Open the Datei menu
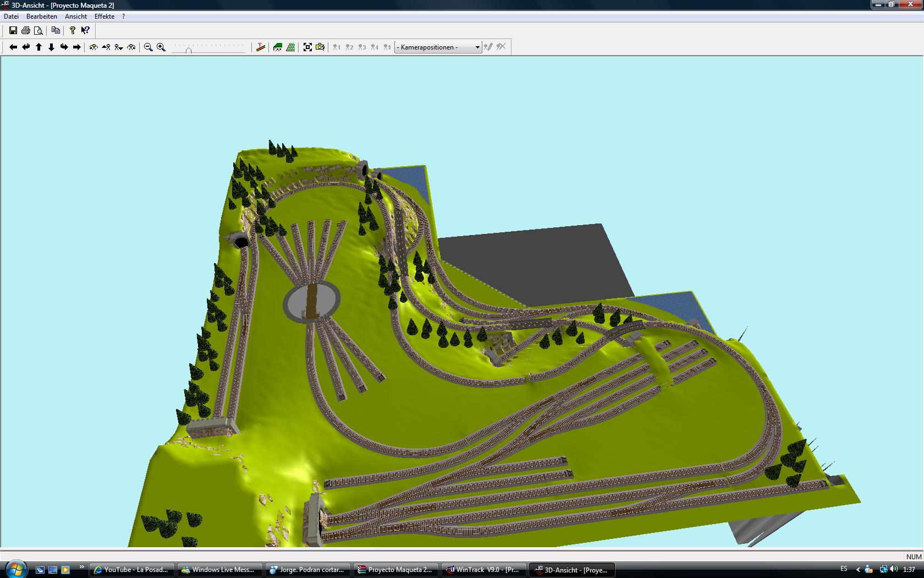924x578 pixels. tap(12, 17)
